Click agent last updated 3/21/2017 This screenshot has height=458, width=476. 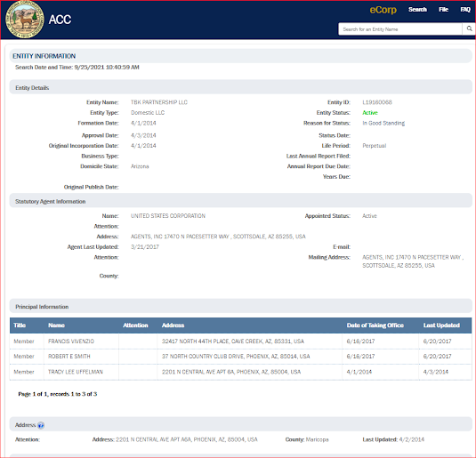(145, 246)
